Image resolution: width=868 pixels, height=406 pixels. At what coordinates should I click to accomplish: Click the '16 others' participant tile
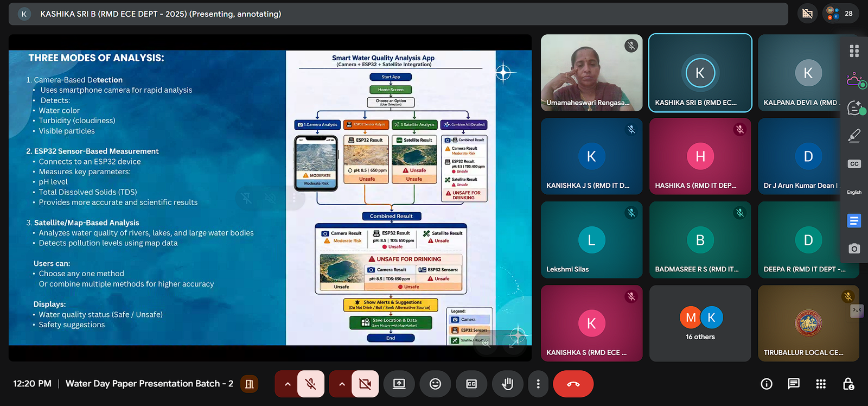(x=700, y=323)
